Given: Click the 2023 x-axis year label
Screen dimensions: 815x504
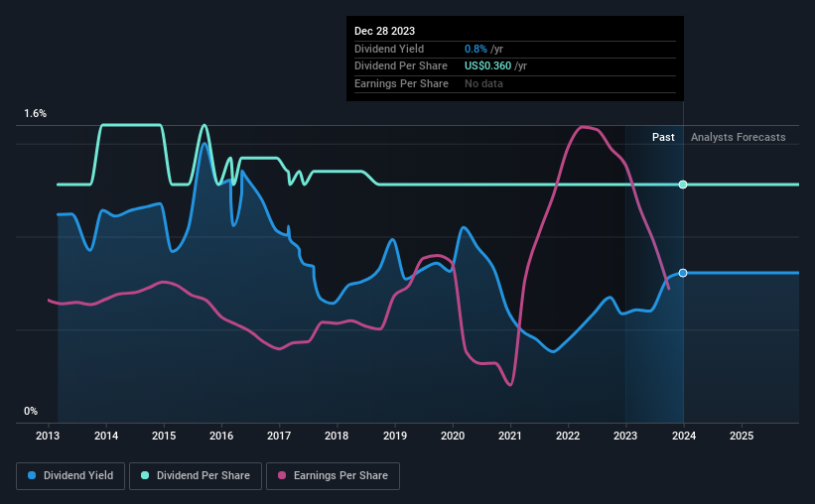Looking at the screenshot, I should (625, 436).
